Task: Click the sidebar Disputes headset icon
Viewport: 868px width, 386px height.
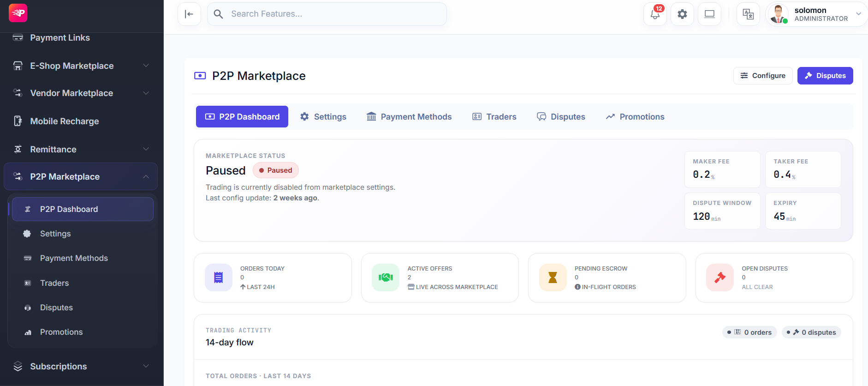Action: pyautogui.click(x=28, y=308)
